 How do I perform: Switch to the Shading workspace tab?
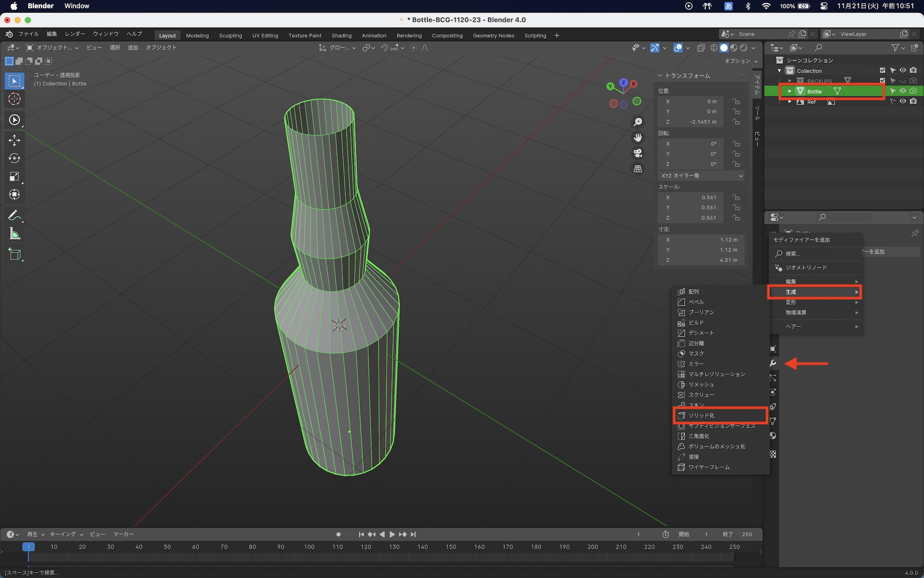341,36
